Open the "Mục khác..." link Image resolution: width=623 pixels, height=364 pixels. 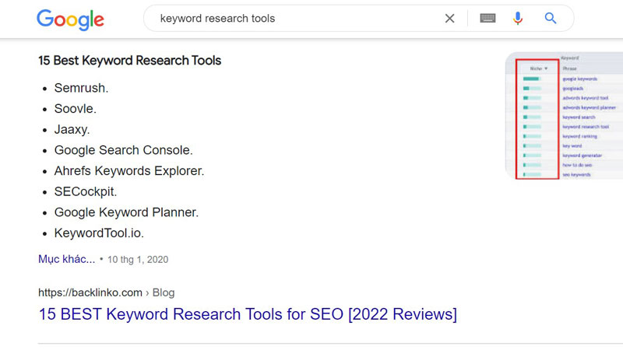coord(66,259)
